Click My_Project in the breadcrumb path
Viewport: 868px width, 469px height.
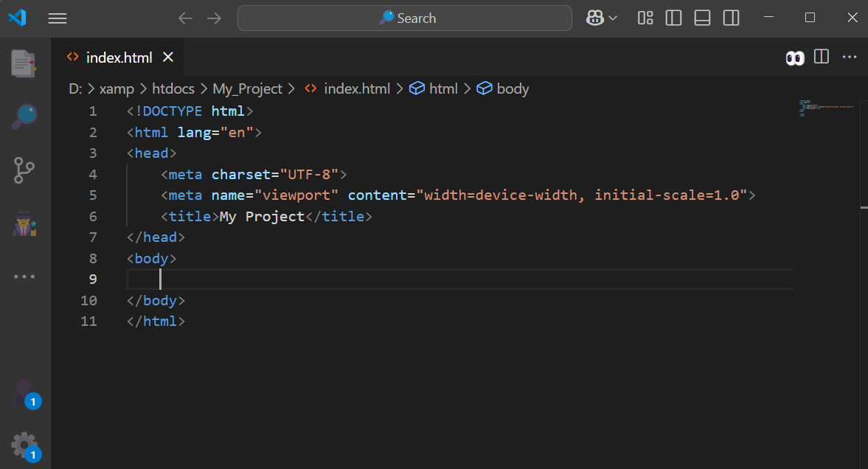click(247, 88)
